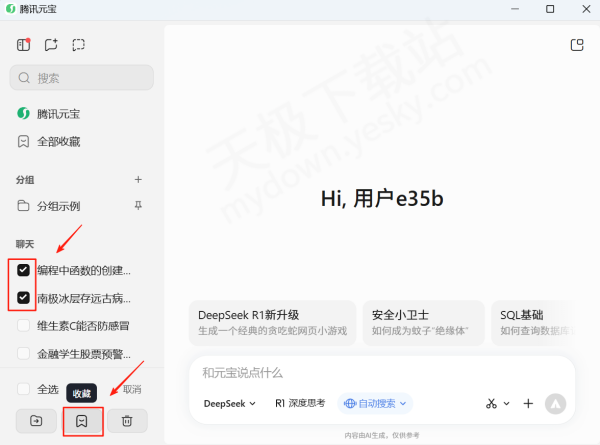Open the 维生素C能否防感冒 chat entry
This screenshot has width=600, height=445.
coord(83,326)
